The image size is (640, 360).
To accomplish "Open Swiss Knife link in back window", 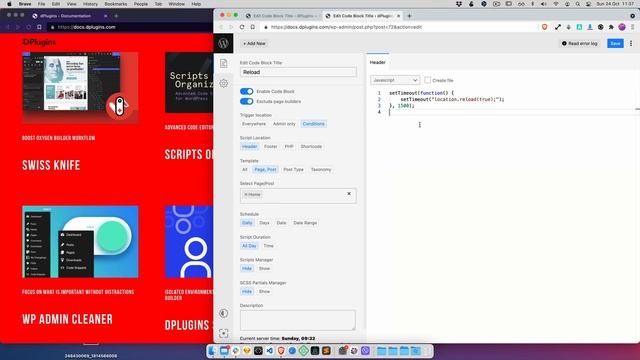I will point(51,165).
